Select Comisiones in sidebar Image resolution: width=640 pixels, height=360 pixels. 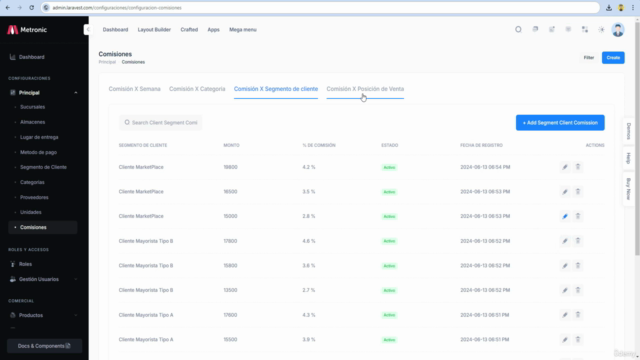tap(43, 227)
